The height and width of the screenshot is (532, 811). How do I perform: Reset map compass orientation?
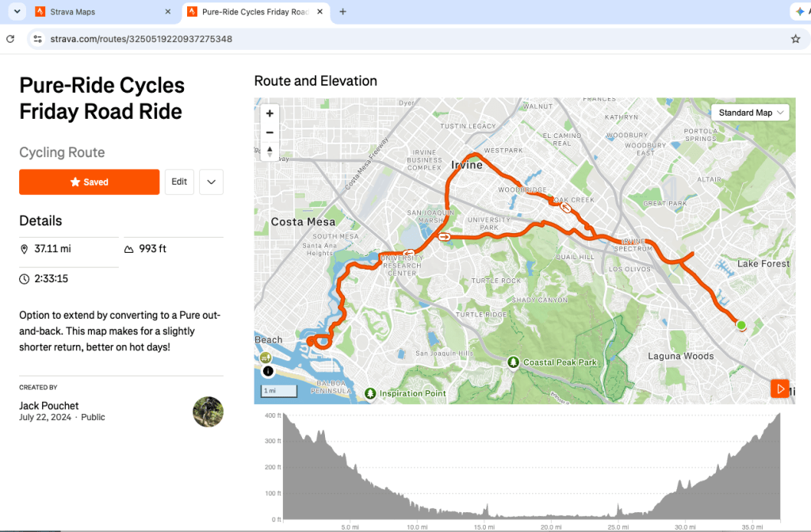(270, 151)
